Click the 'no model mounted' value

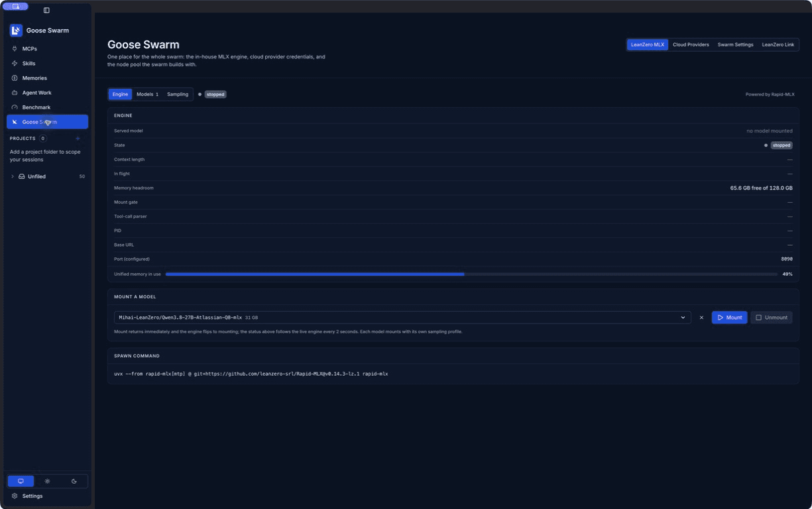[770, 131]
